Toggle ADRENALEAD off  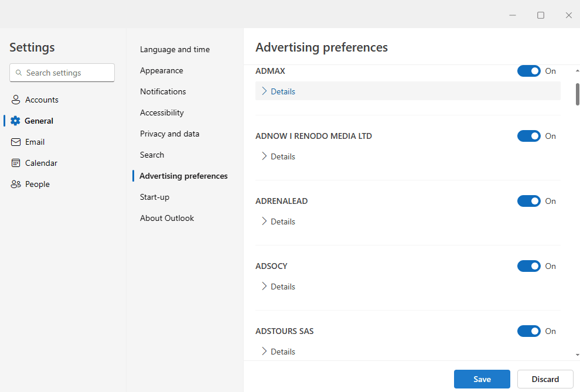[529, 200]
